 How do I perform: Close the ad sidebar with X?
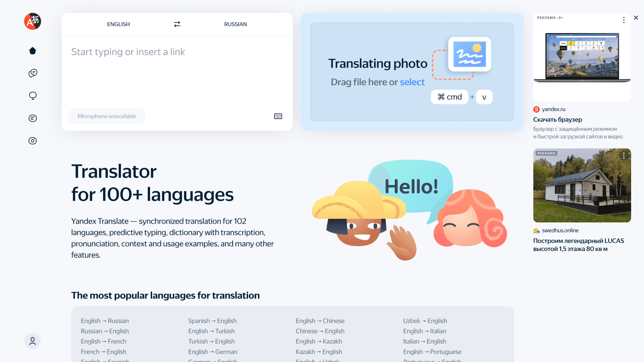(636, 18)
